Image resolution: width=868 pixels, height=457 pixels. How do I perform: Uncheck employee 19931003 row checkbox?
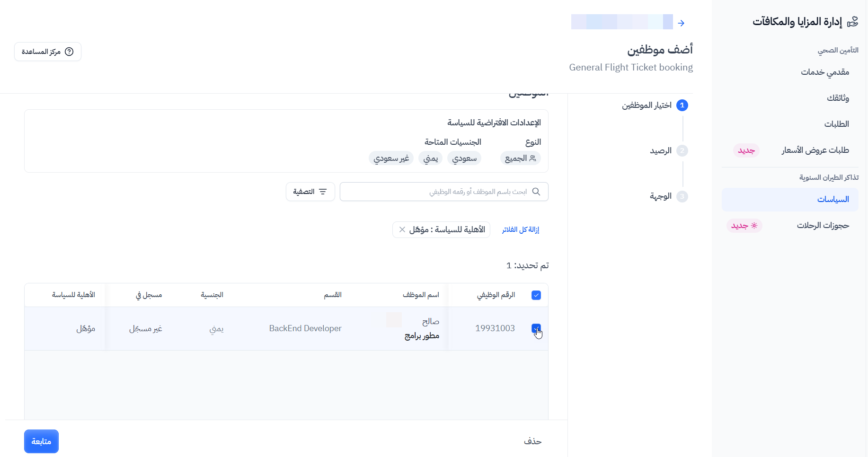(536, 328)
